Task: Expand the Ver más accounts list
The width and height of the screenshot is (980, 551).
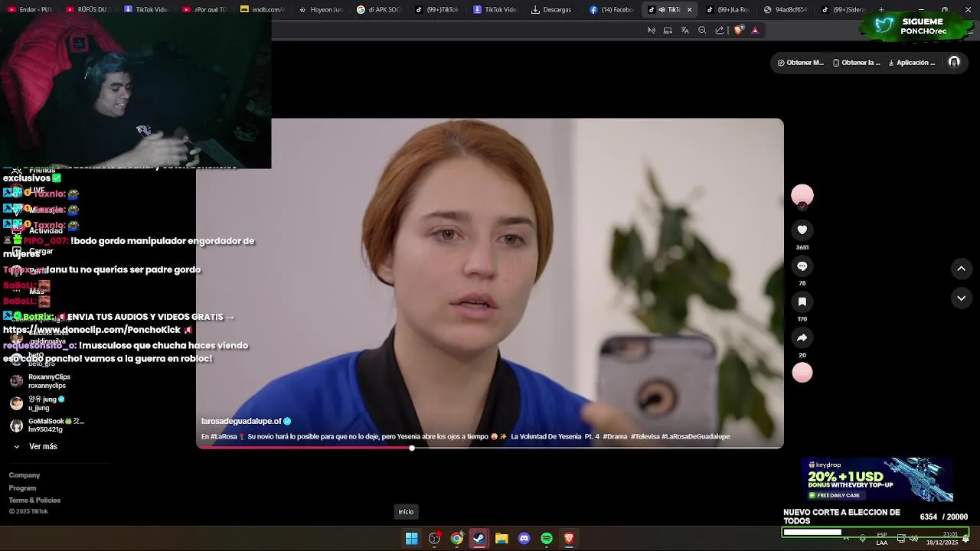Action: 35,446
